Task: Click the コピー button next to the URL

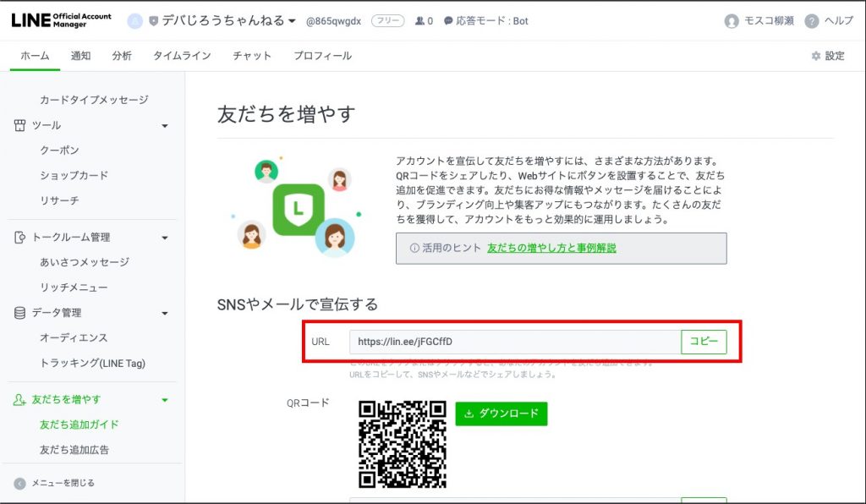Action: [x=704, y=342]
